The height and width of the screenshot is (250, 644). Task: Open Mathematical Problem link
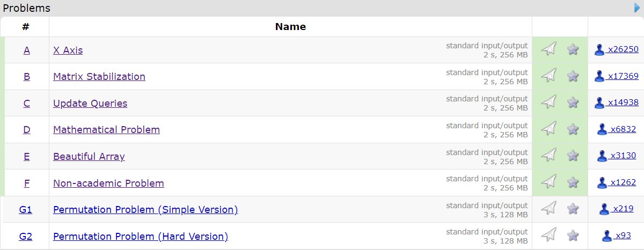[106, 130]
